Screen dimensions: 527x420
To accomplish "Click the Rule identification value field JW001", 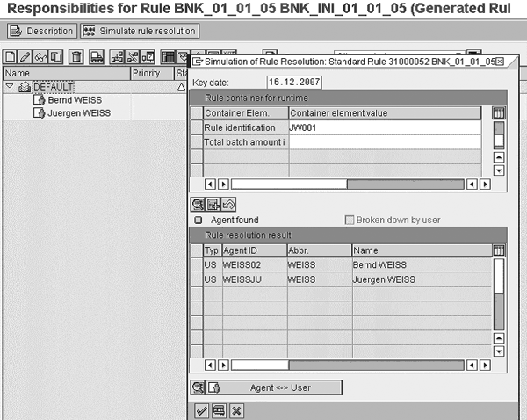I will pyautogui.click(x=385, y=127).
